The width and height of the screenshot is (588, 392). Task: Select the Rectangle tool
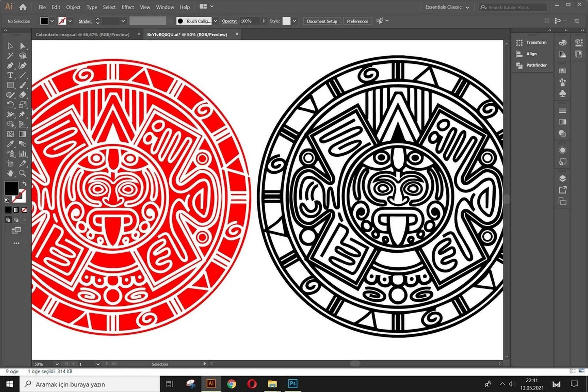tap(10, 85)
